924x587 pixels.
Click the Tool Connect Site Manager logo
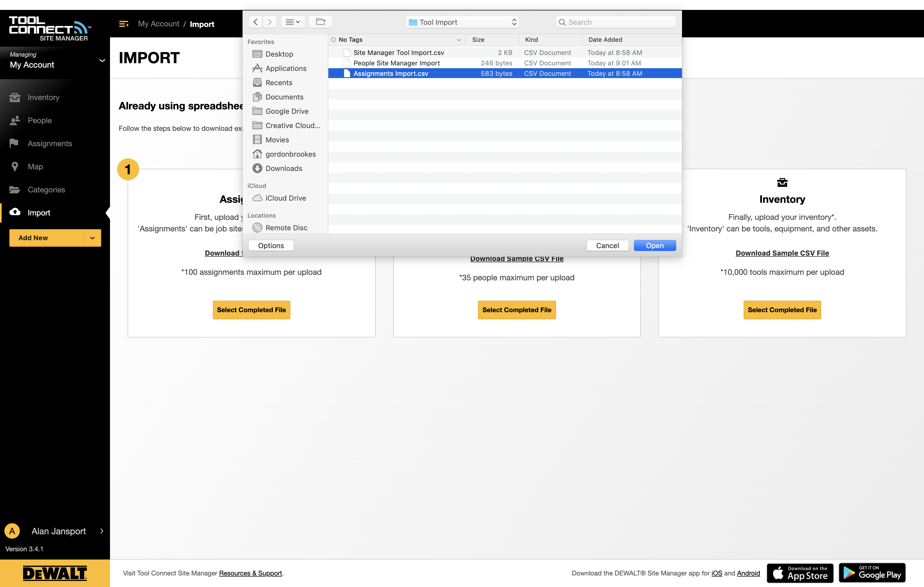click(50, 28)
